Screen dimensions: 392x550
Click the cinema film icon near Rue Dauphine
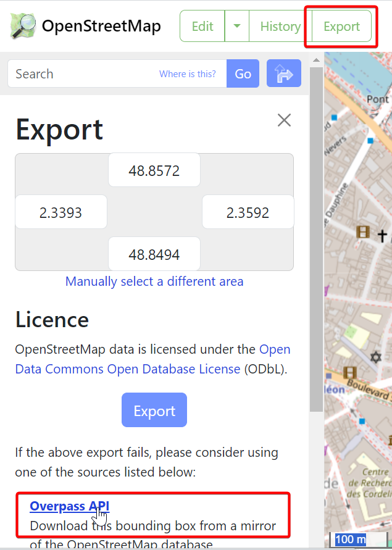coord(363,232)
